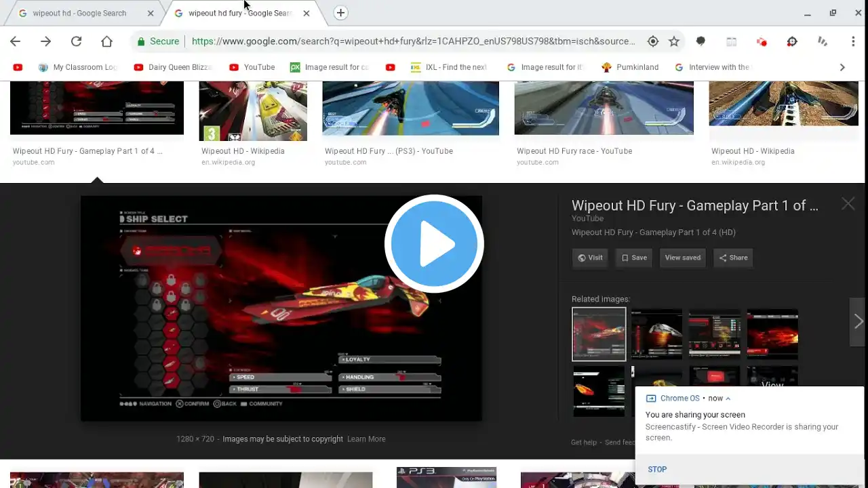Go to next image with the right chevron

click(858, 322)
